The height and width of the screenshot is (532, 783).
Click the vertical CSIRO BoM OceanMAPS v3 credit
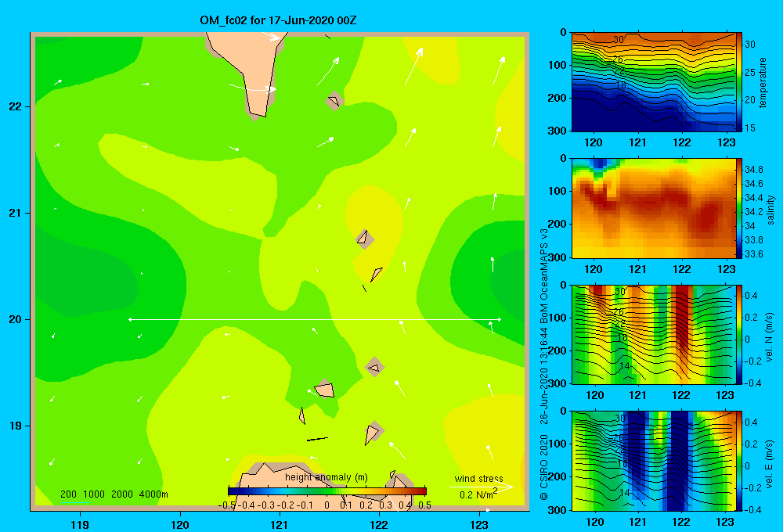click(x=544, y=365)
